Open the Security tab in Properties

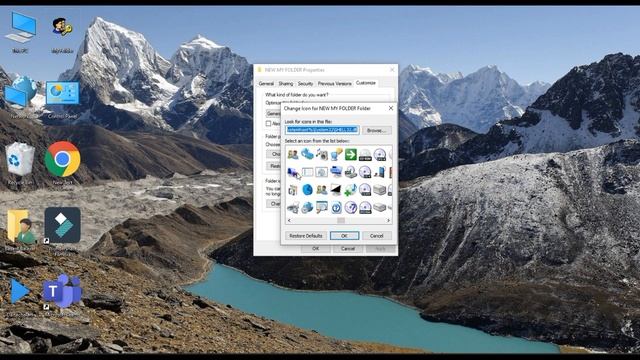pos(305,83)
